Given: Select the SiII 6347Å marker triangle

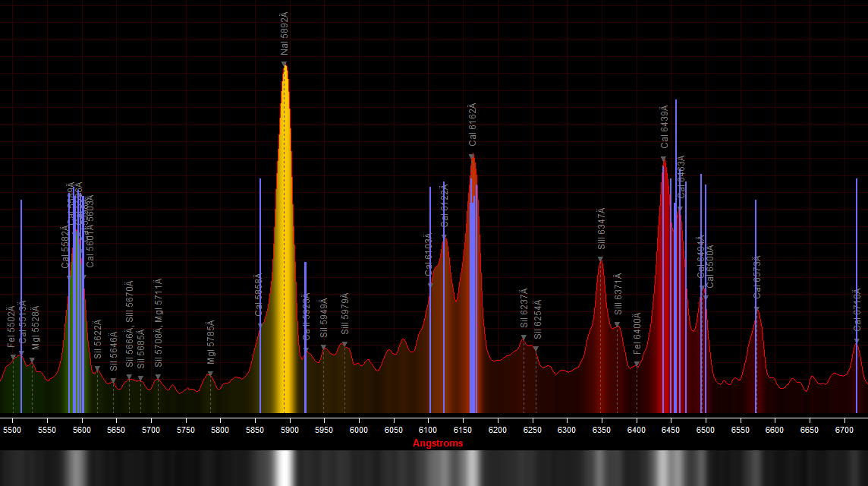Looking at the screenshot, I should tap(600, 260).
